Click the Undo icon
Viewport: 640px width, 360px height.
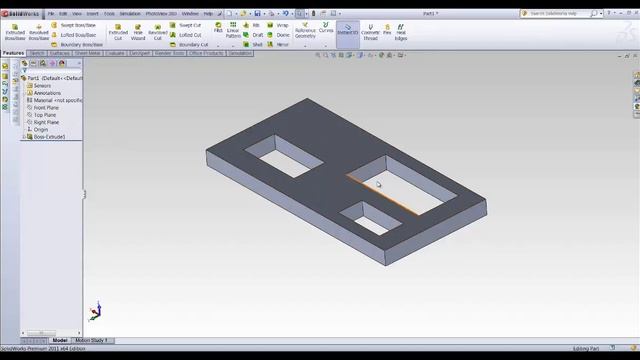[286, 13]
